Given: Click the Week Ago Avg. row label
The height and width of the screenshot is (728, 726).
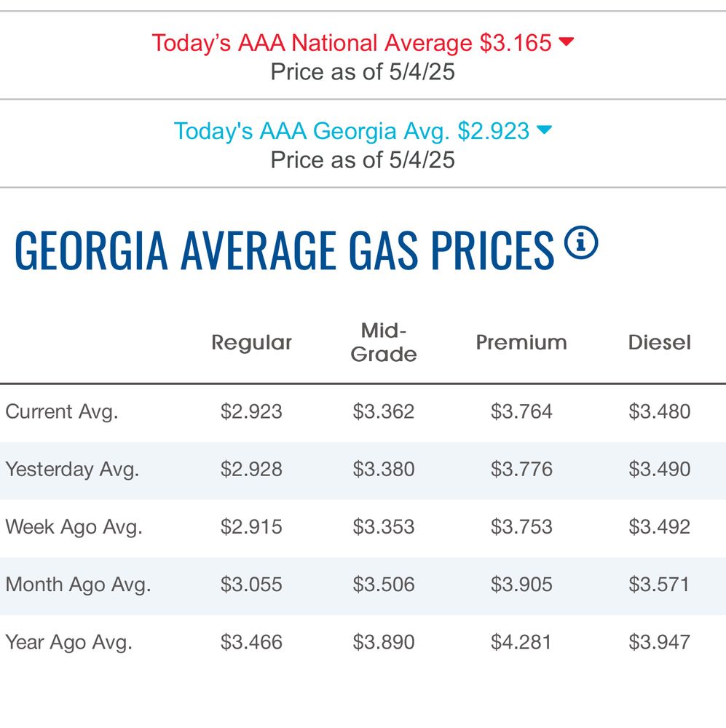Looking at the screenshot, I should pos(74,527).
